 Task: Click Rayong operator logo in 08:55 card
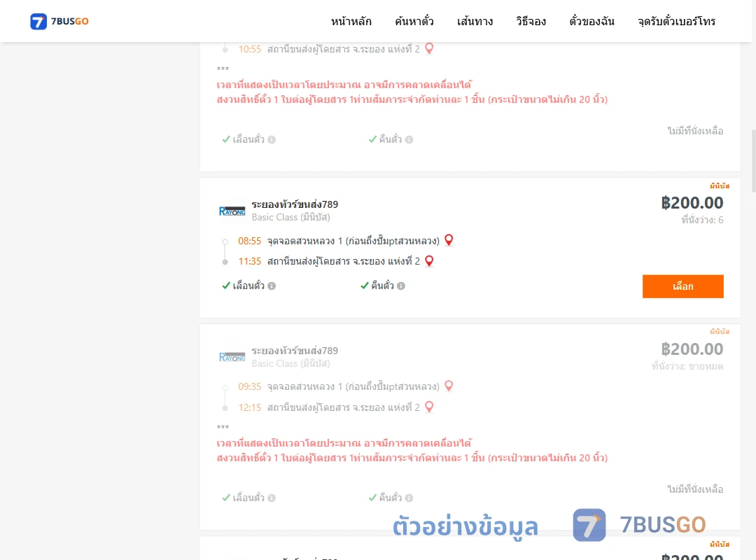click(232, 211)
